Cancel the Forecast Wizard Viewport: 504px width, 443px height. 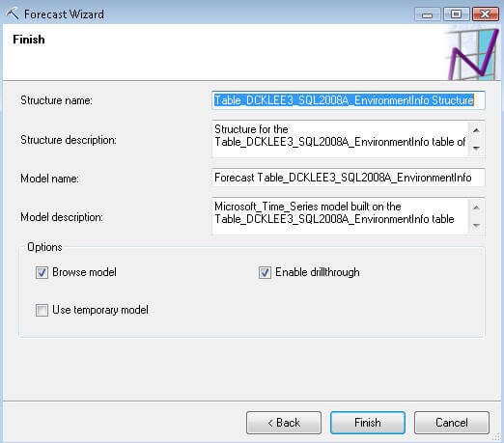(452, 423)
